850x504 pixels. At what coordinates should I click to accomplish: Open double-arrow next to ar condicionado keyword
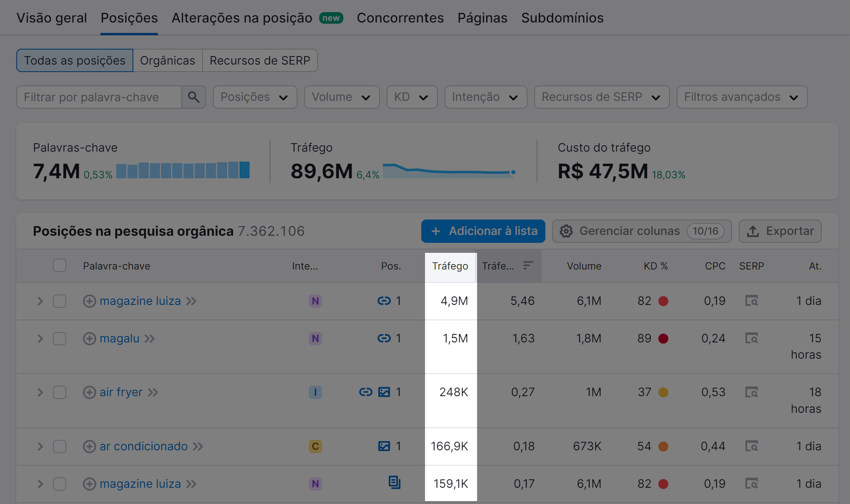coord(198,446)
